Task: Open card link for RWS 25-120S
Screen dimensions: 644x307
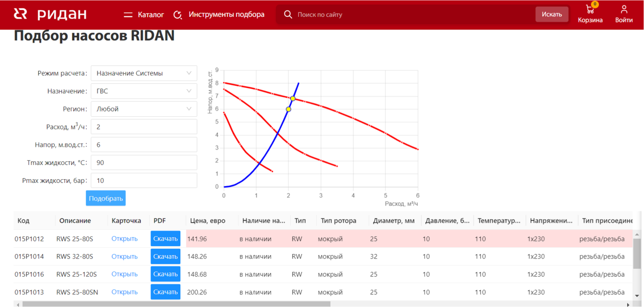Action: tap(124, 274)
